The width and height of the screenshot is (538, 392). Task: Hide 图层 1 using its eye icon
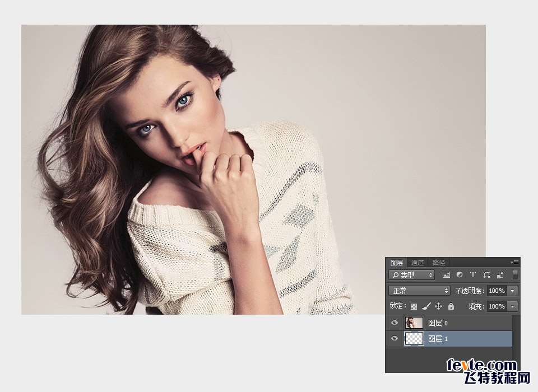click(x=395, y=339)
